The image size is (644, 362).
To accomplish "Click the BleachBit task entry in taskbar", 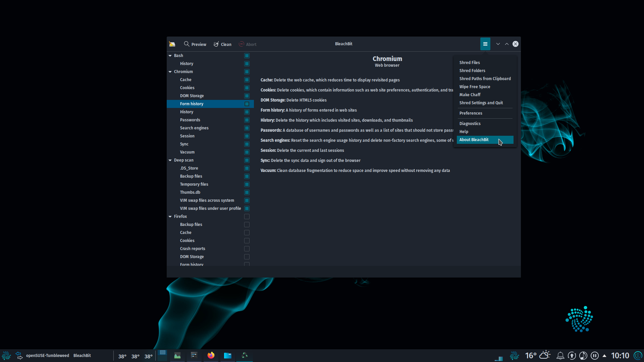I will (82, 356).
